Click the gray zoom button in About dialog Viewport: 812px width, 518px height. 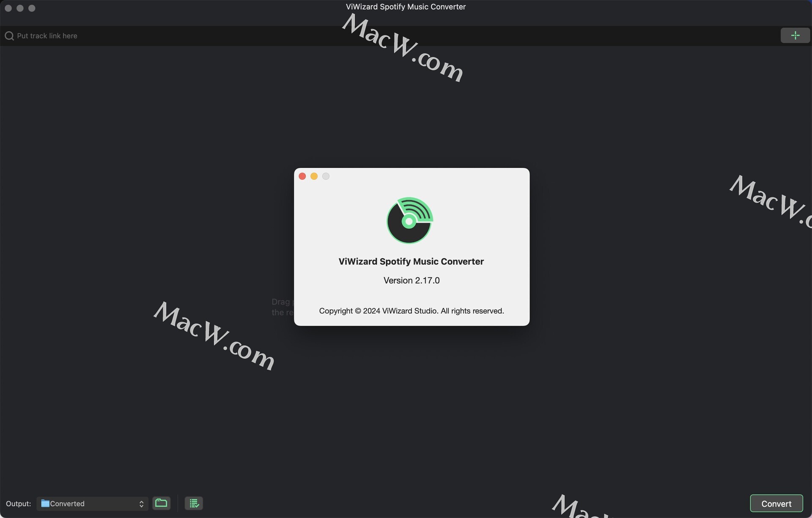[326, 176]
